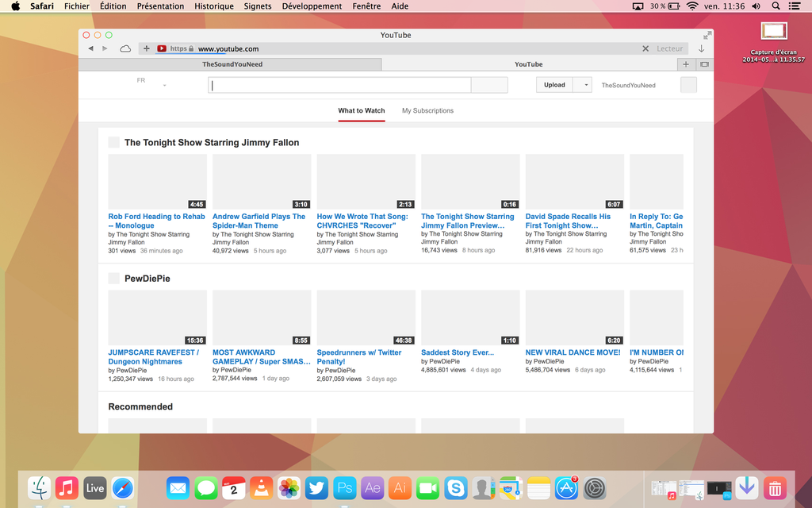Open Wi-Fi status menu

click(692, 6)
